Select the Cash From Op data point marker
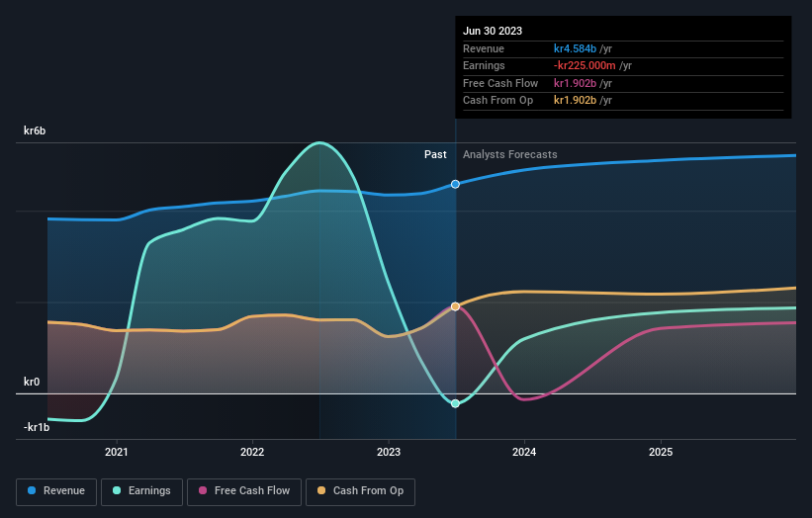The image size is (812, 518). click(455, 306)
